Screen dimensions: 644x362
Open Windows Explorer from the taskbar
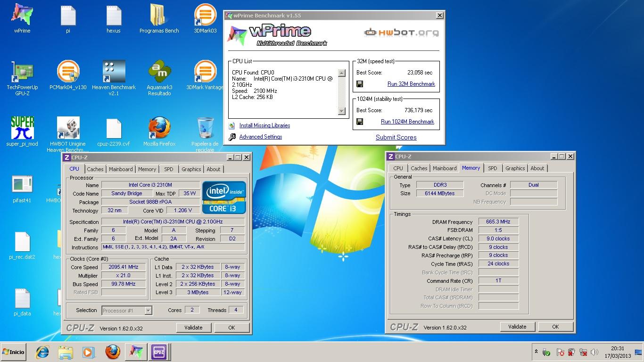pos(66,352)
